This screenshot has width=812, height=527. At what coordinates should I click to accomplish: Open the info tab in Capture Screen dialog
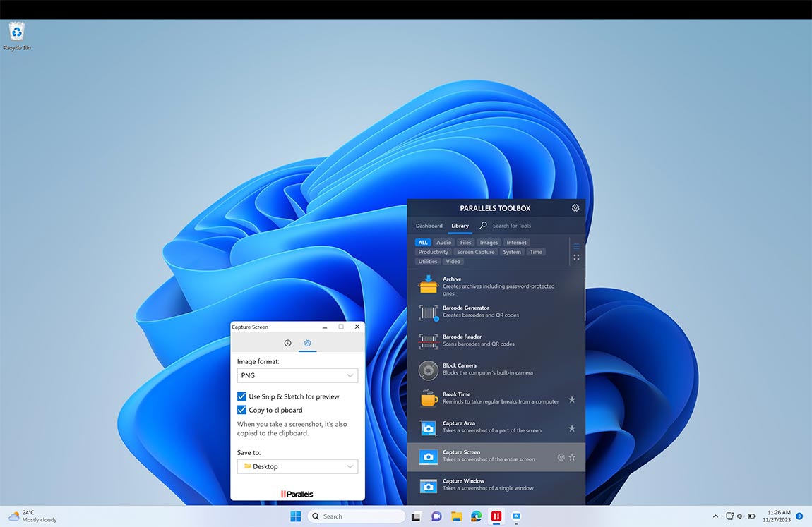[287, 344]
